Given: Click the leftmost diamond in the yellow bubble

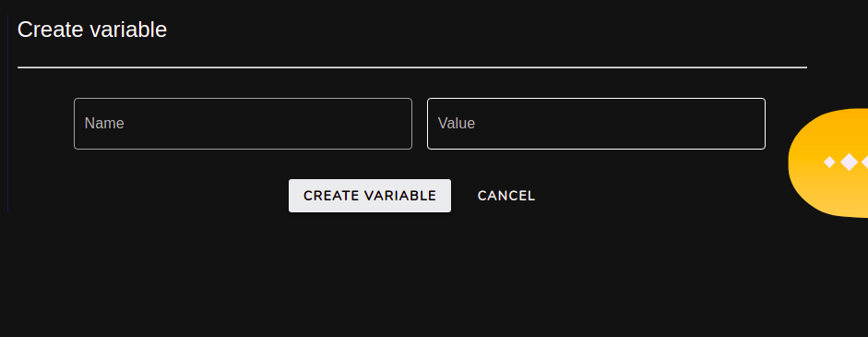Looking at the screenshot, I should pyautogui.click(x=829, y=162).
